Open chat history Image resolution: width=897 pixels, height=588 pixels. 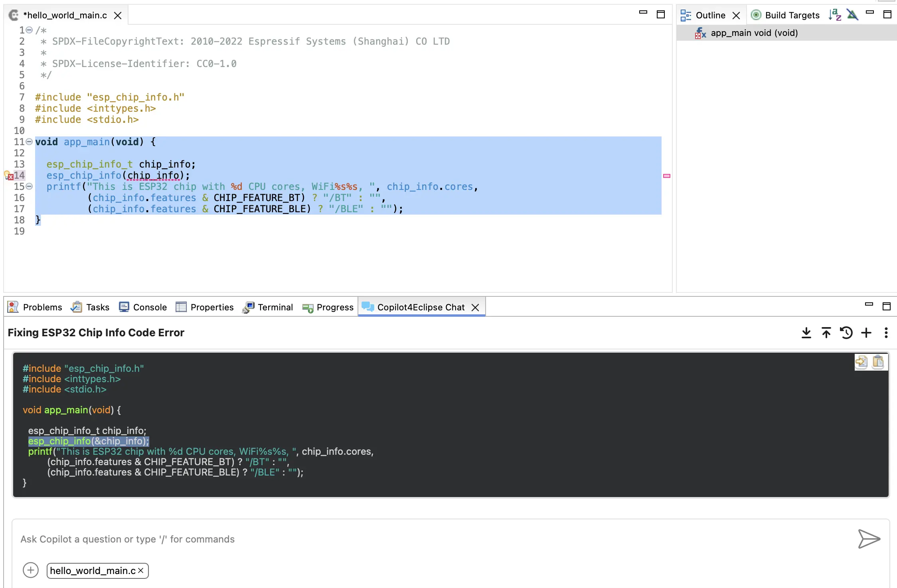click(x=846, y=333)
